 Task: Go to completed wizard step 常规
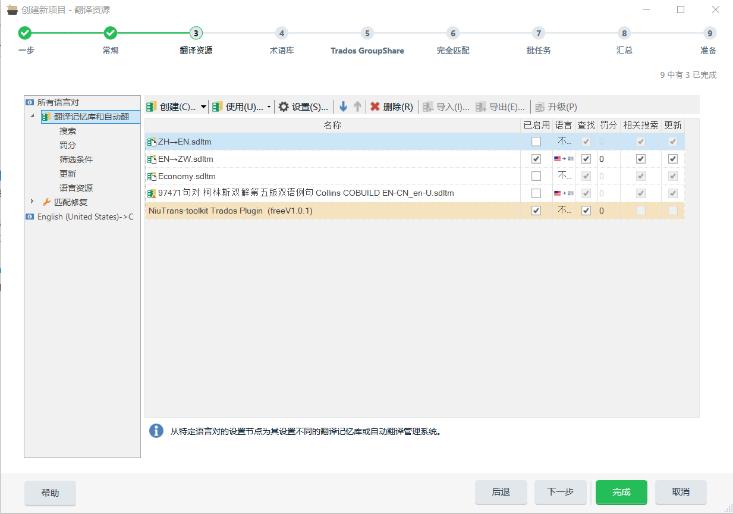pos(110,33)
